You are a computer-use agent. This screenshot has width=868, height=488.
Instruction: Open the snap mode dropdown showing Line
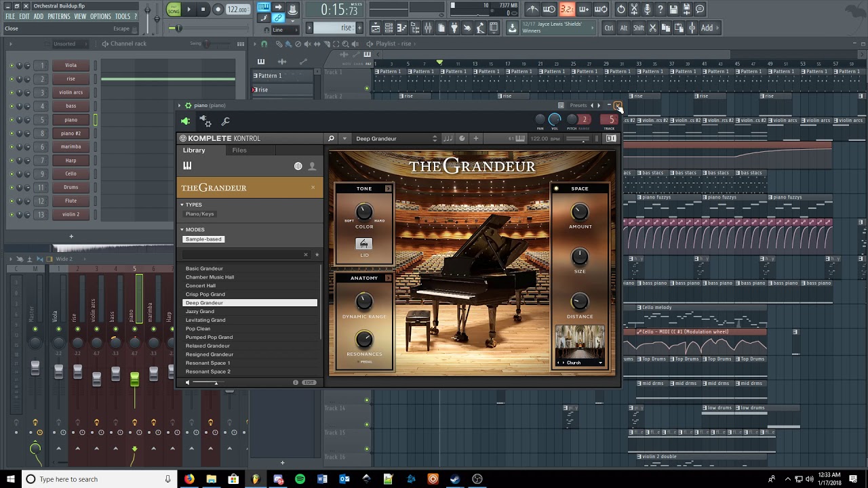pos(285,30)
